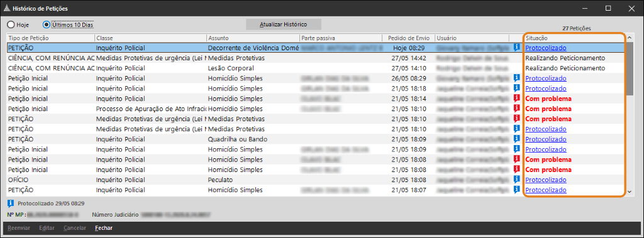Click the application logo in title bar
The image size is (644, 238).
pyautogui.click(x=7, y=8)
